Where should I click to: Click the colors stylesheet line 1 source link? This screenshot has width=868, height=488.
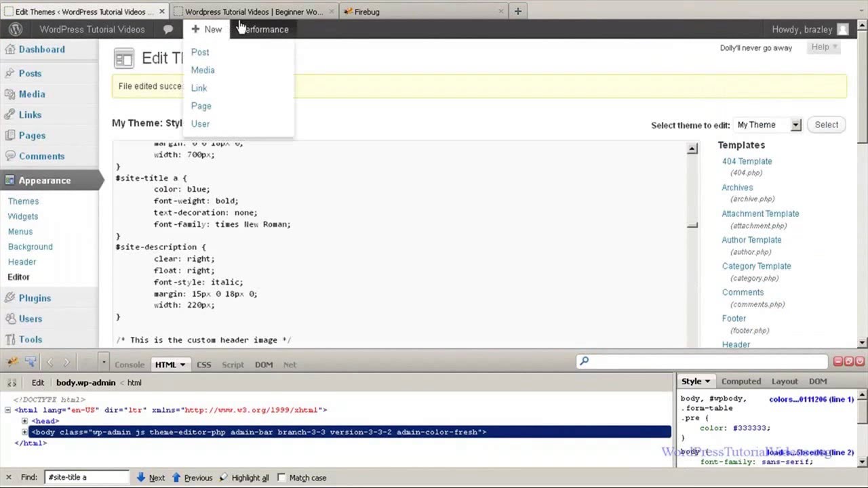(812, 399)
